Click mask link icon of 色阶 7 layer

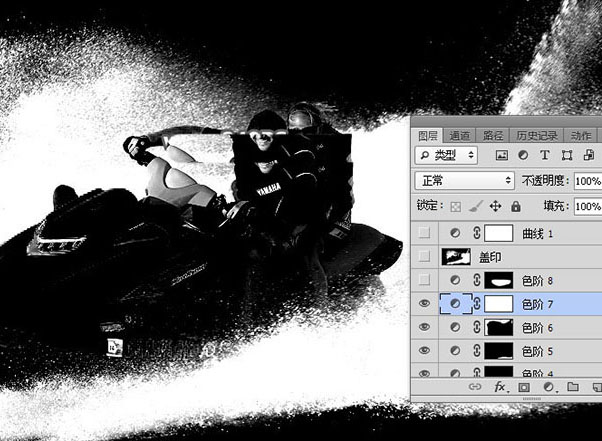click(x=477, y=304)
